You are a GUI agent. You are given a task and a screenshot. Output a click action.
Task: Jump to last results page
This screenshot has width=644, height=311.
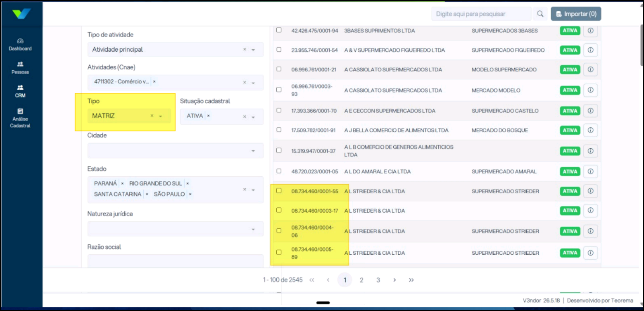pos(411,280)
